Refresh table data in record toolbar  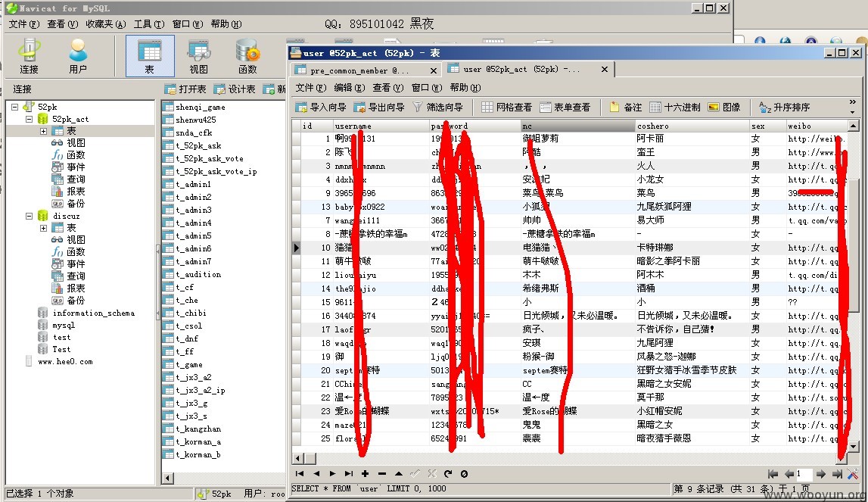pyautogui.click(x=448, y=473)
